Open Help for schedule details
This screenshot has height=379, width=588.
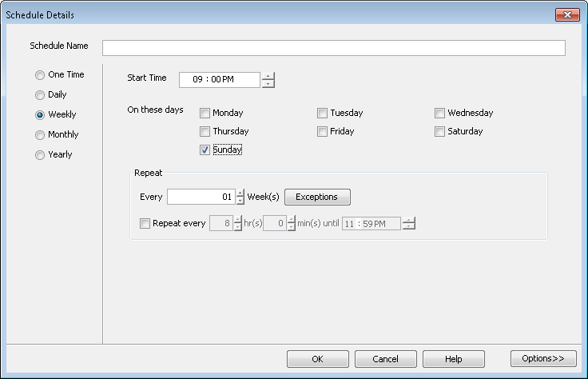(453, 358)
